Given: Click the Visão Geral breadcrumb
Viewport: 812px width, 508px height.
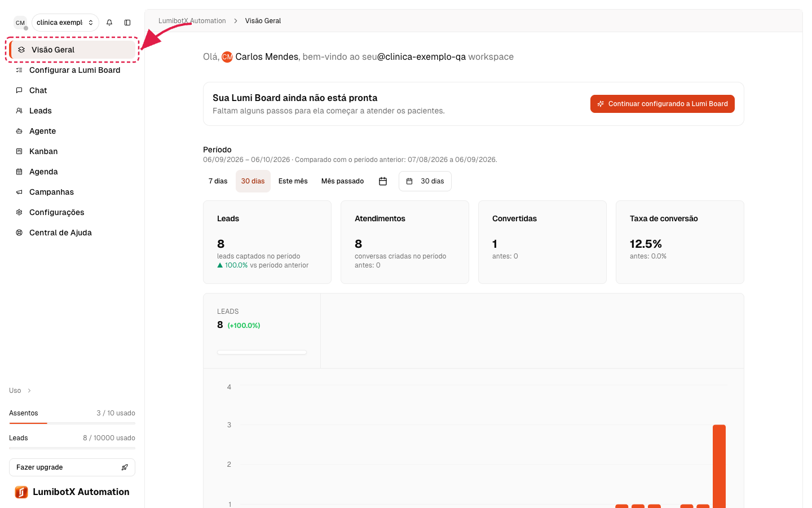Looking at the screenshot, I should click(263, 21).
